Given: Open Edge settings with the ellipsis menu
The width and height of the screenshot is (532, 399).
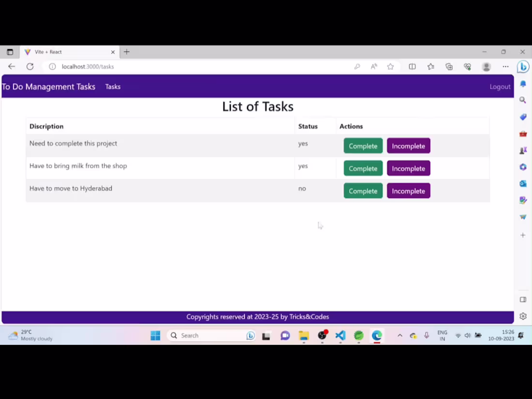Looking at the screenshot, I should click(505, 66).
